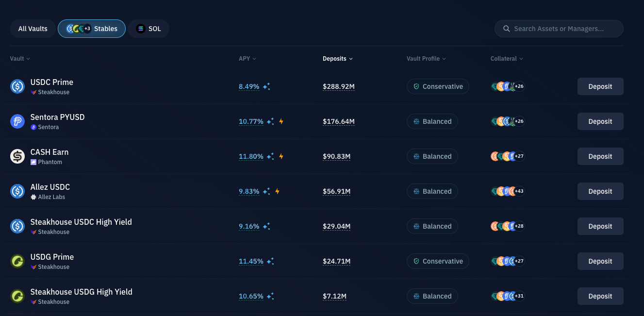The width and height of the screenshot is (644, 316).
Task: Click the Phantom manager icon under CASH Earn
Action: point(33,162)
